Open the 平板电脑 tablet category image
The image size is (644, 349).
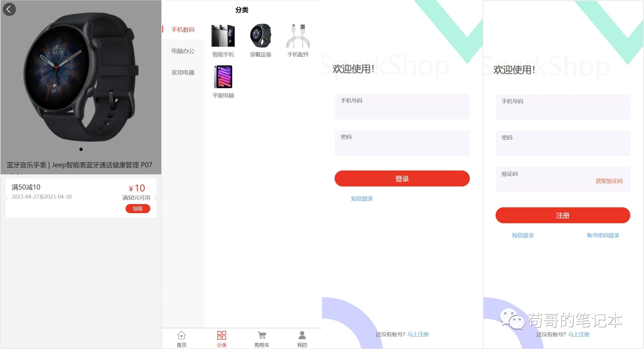coord(223,77)
